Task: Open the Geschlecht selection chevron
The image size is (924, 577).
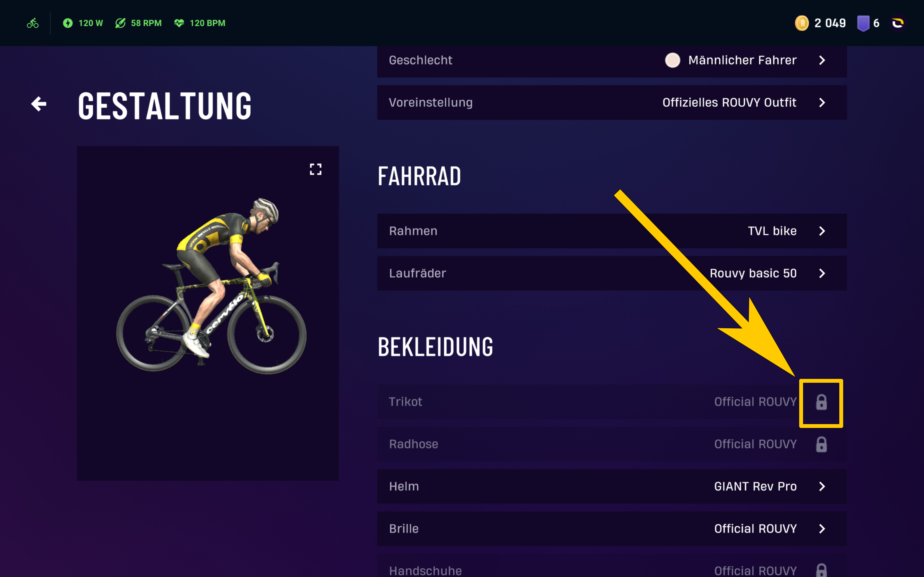Action: tap(822, 60)
